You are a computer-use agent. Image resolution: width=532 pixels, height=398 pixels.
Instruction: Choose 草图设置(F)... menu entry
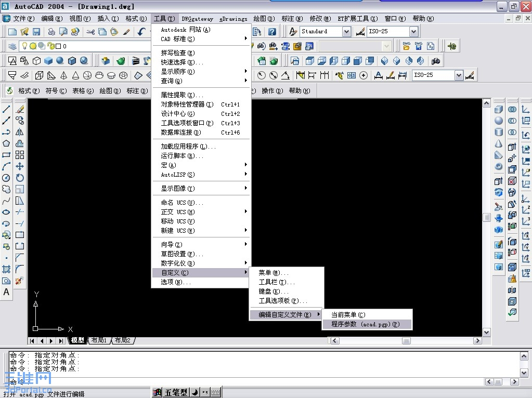point(202,254)
